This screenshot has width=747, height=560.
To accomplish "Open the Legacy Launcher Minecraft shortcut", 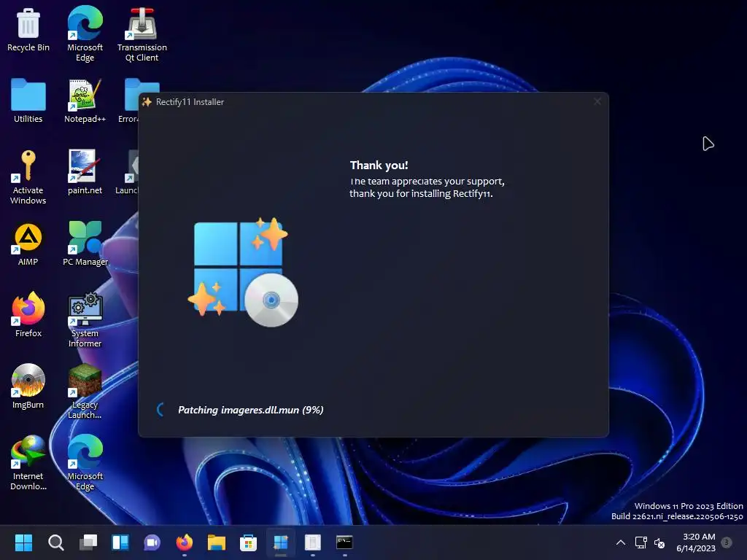I will pyautogui.click(x=85, y=392).
